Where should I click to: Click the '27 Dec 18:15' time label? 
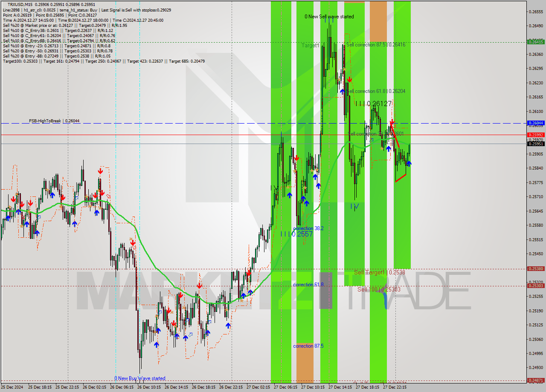tap(367, 388)
